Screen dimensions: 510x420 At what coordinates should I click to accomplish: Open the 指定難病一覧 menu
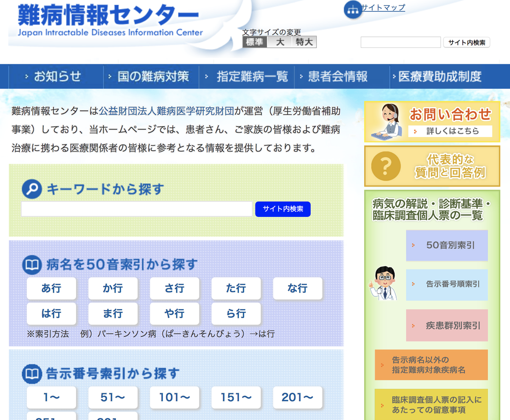point(252,76)
